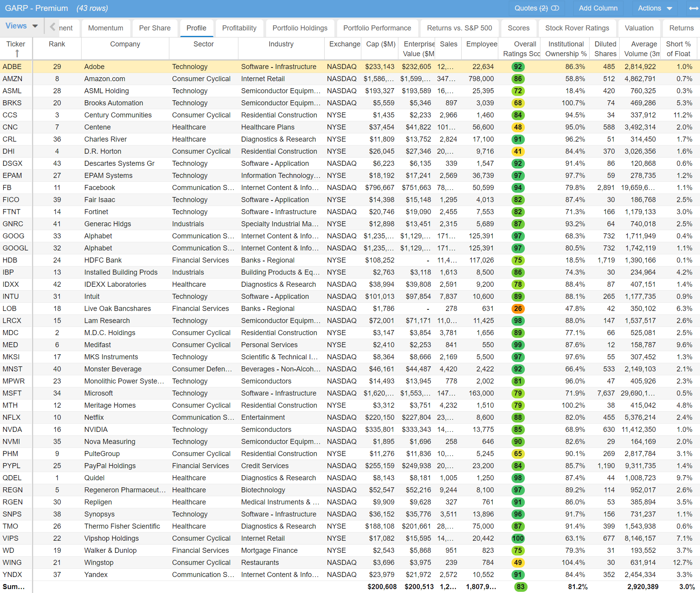The height and width of the screenshot is (593, 700).
Task: Click Synopsys' 96 rating badge
Action: pyautogui.click(x=518, y=514)
